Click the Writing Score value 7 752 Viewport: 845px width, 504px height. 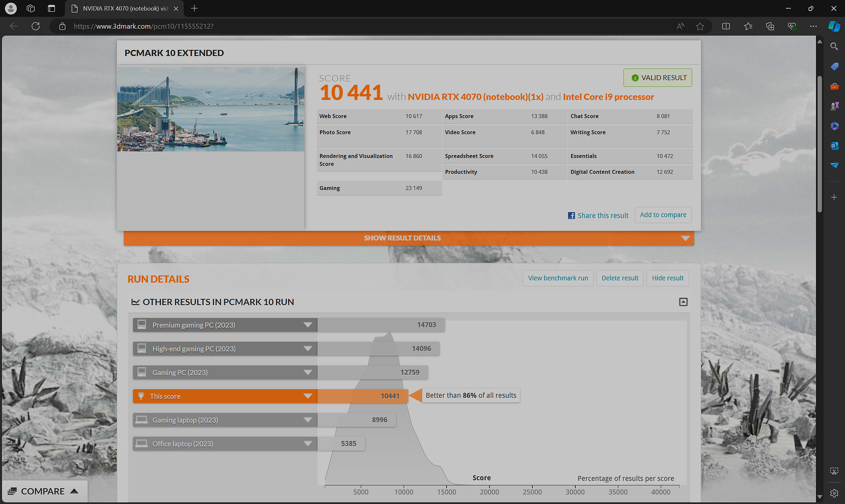(663, 132)
